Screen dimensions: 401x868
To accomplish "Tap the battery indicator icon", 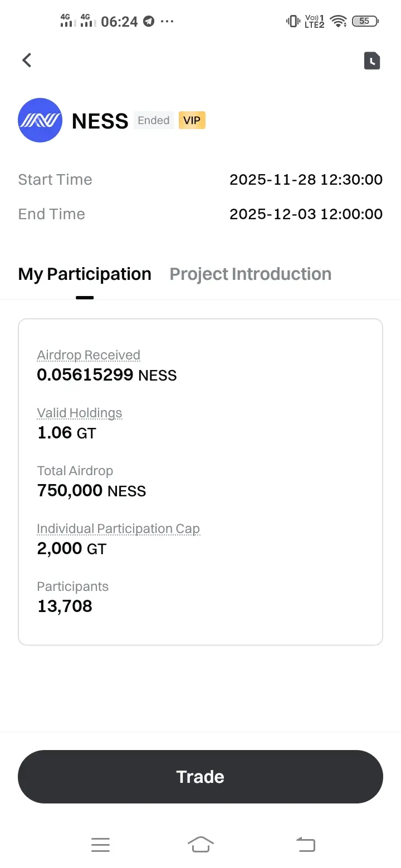I will click(x=365, y=22).
